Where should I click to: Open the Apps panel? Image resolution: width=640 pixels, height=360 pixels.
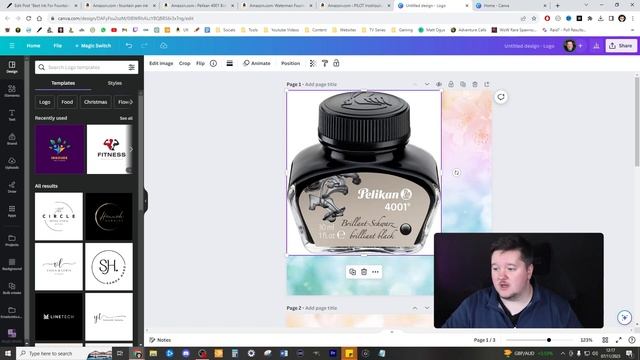(x=12, y=211)
